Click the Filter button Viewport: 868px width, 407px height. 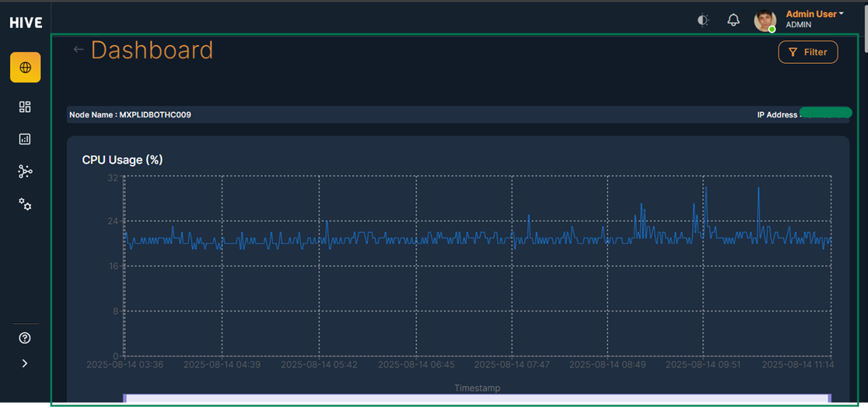pyautogui.click(x=807, y=52)
